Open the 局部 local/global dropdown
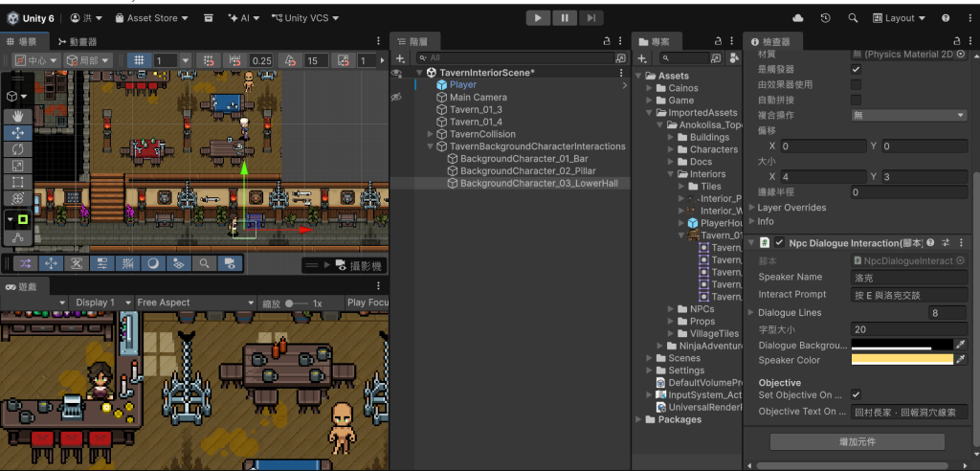This screenshot has width=980, height=471. [x=88, y=60]
